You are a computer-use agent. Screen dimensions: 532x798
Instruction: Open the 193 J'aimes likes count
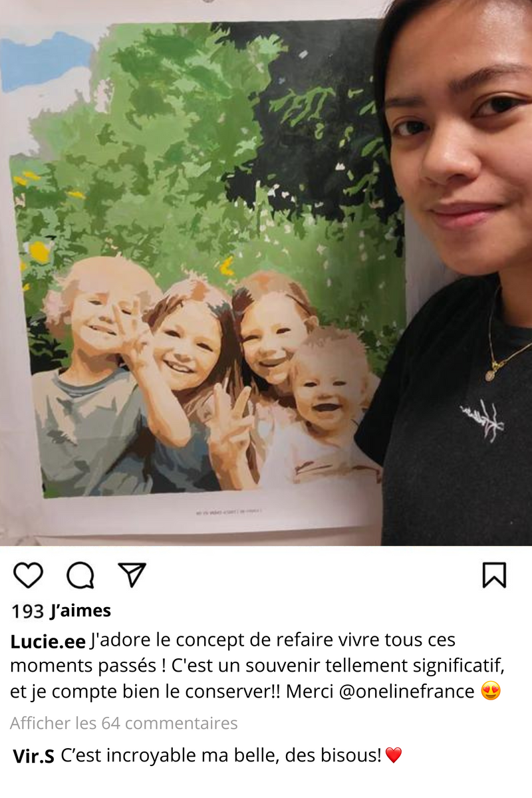click(x=61, y=610)
